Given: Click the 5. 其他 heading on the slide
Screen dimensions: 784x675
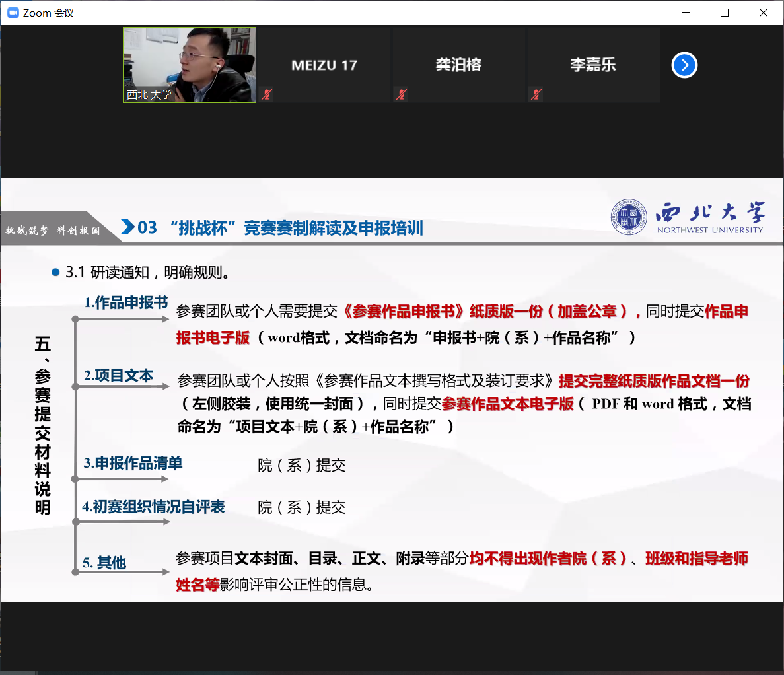Looking at the screenshot, I should tap(104, 563).
